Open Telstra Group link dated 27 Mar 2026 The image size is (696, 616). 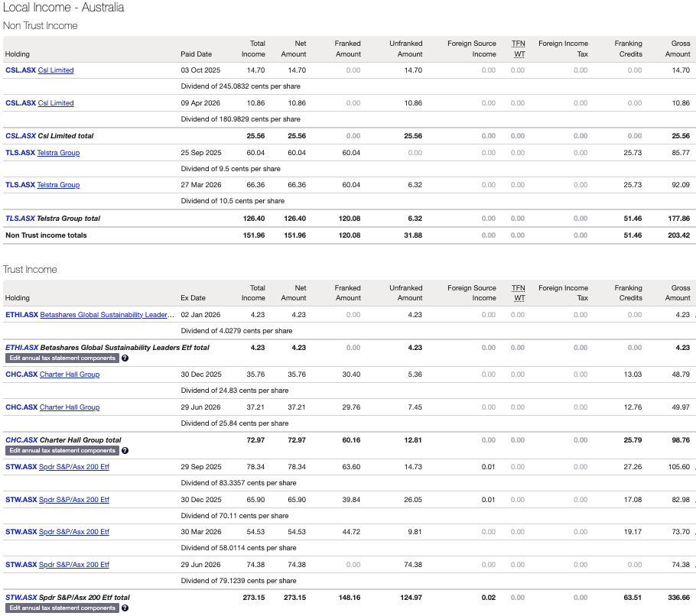[58, 185]
